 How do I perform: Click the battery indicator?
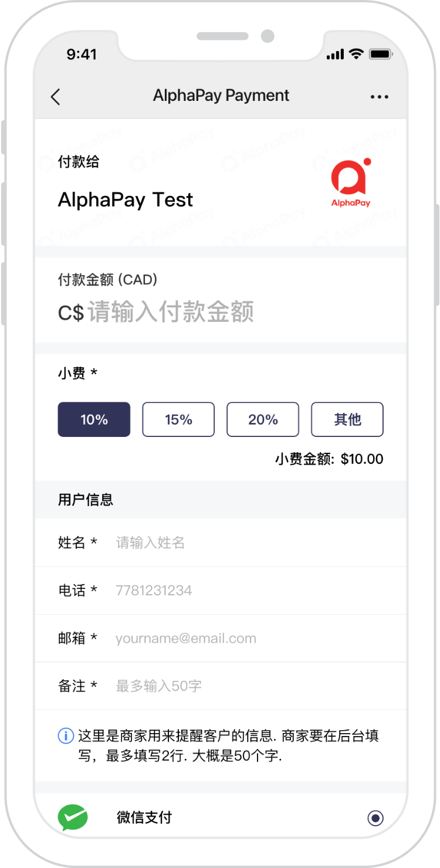point(380,53)
